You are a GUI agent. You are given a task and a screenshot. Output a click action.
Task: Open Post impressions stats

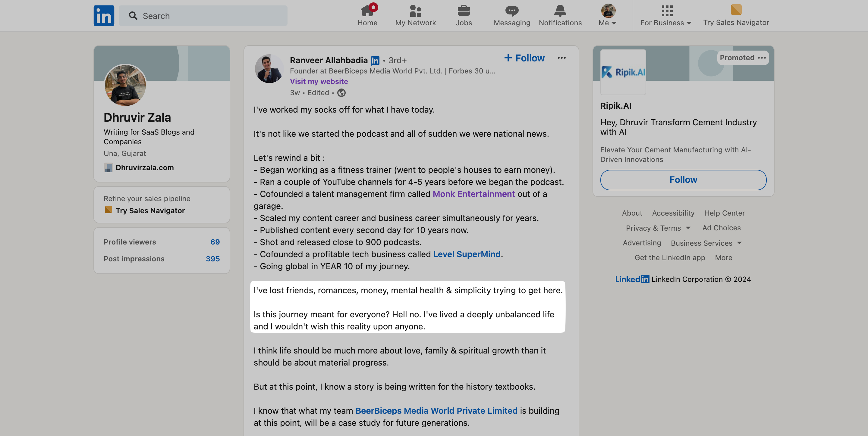pyautogui.click(x=162, y=259)
